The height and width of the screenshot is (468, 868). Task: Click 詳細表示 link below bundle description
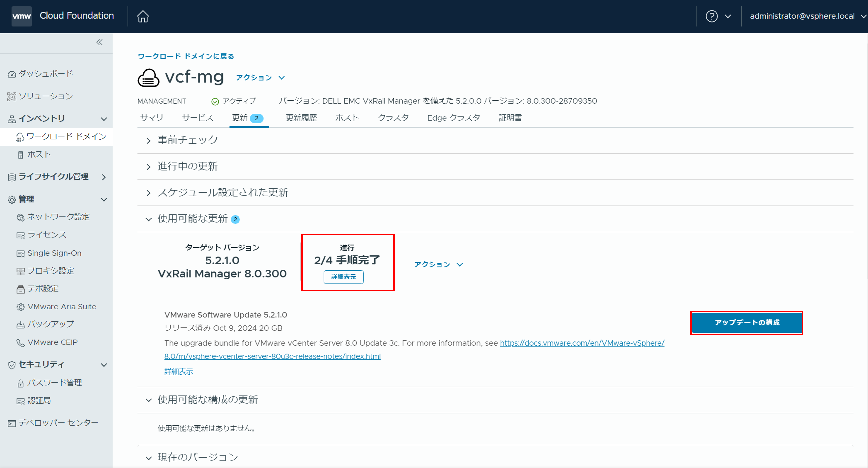179,371
